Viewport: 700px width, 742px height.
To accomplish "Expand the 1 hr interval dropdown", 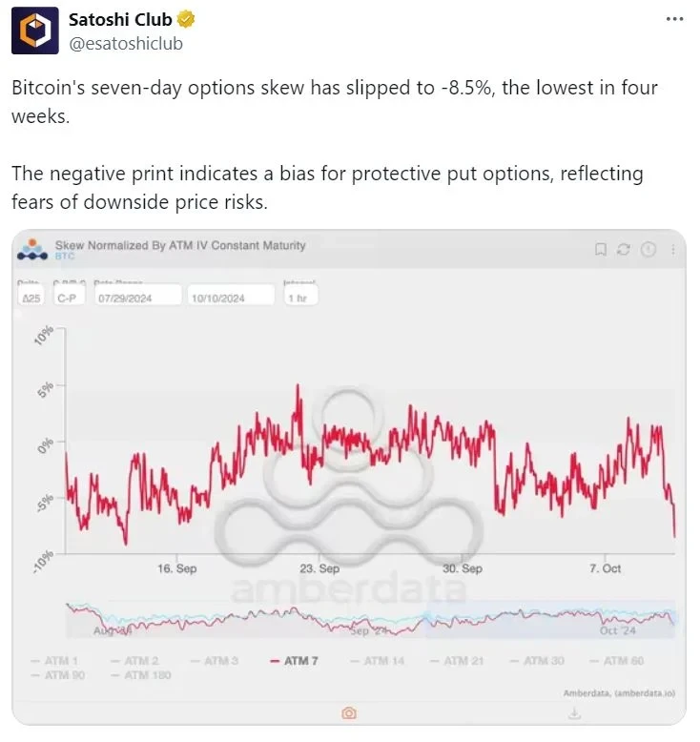I will 299,297.
